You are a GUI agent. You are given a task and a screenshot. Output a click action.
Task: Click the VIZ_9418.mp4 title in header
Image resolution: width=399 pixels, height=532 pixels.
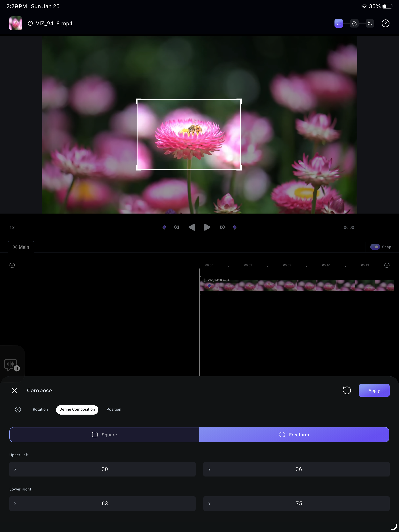(x=54, y=23)
